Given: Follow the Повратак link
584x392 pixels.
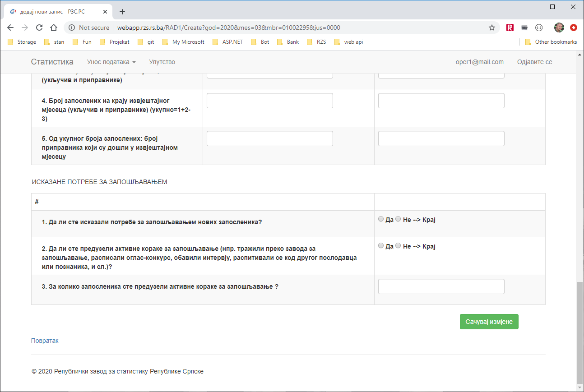Looking at the screenshot, I should pyautogui.click(x=45, y=341).
